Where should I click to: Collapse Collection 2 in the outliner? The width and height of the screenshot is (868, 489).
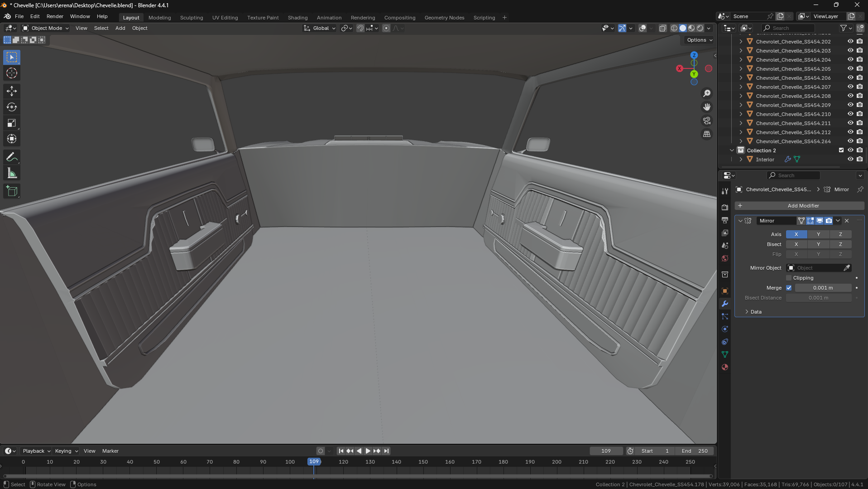point(732,150)
